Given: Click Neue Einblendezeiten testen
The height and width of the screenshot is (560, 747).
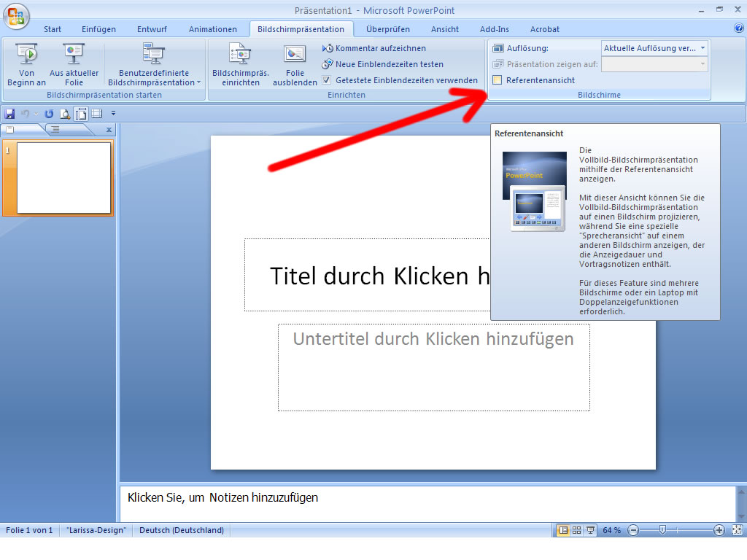Looking at the screenshot, I should coord(382,64).
